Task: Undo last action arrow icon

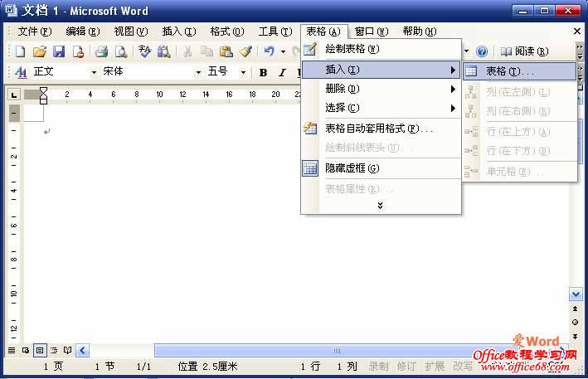Action: 270,51
